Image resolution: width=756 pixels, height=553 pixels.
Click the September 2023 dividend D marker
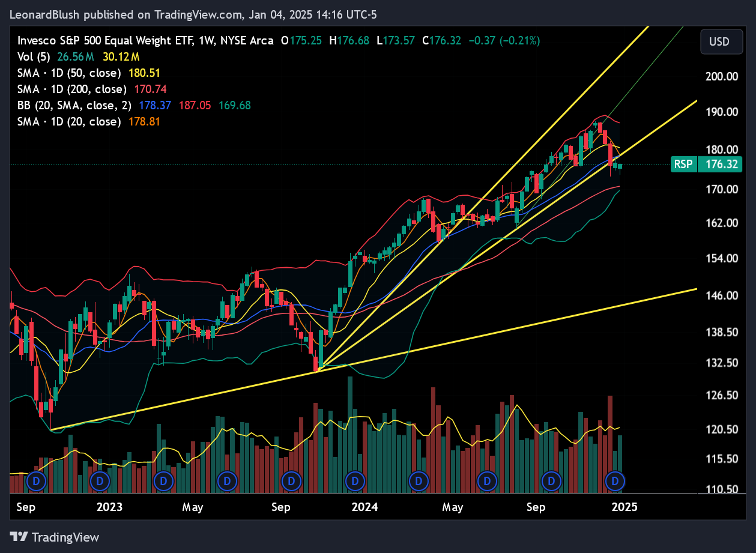(291, 481)
